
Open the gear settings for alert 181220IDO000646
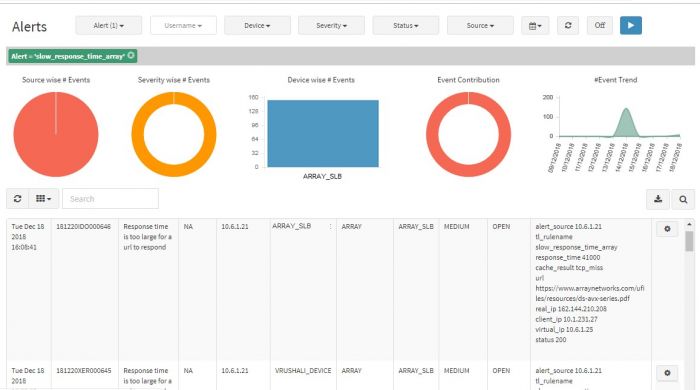[667, 229]
